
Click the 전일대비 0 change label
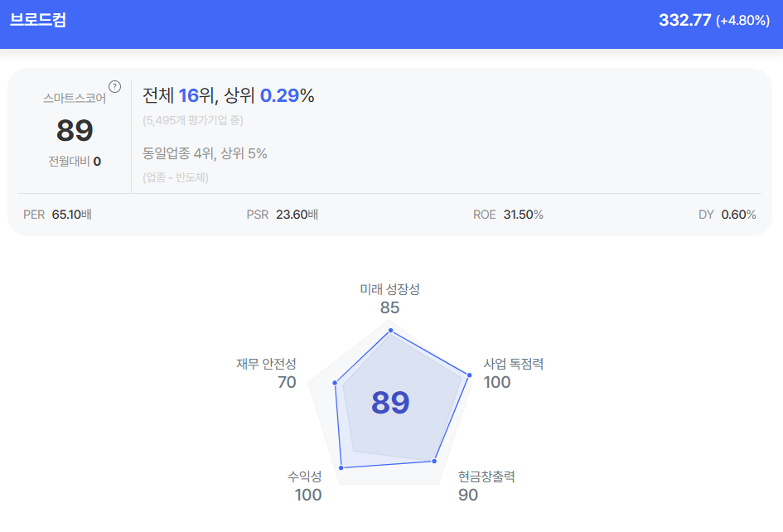point(75,161)
